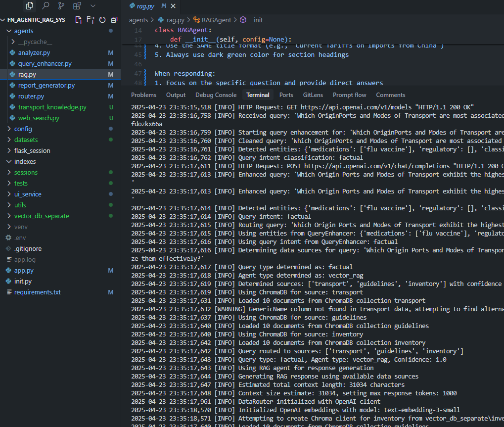Expand the tests folder
Screen dimensions: 504x427
(x=21, y=183)
